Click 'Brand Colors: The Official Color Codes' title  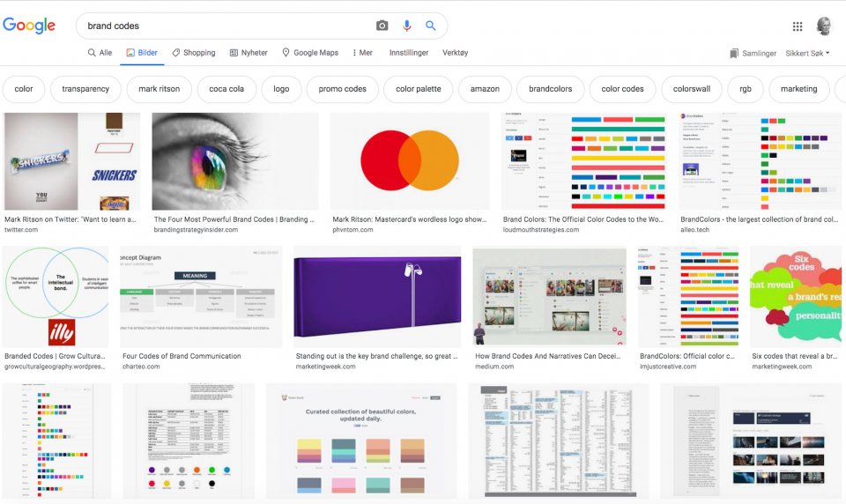583,219
